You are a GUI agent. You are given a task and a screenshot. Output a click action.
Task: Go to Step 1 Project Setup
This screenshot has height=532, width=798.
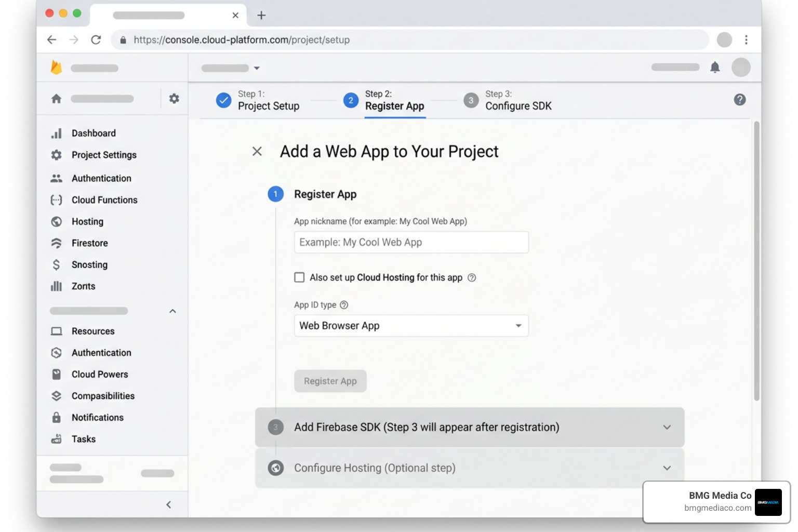coord(258,100)
